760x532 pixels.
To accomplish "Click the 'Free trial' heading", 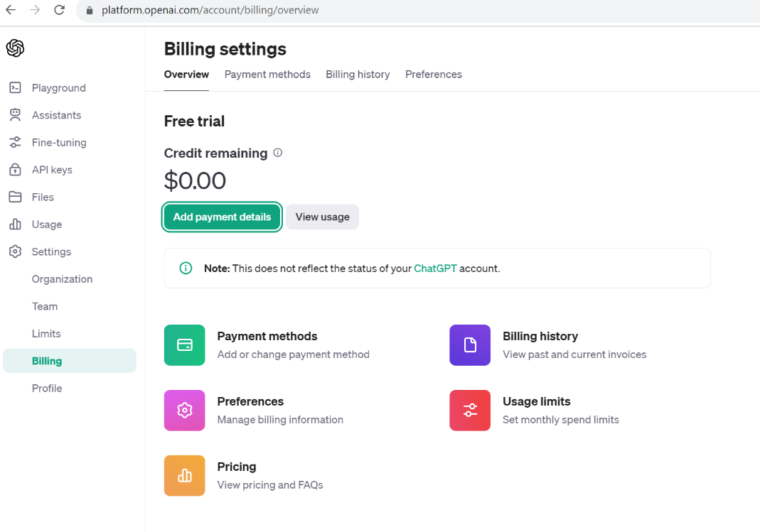I will click(194, 121).
